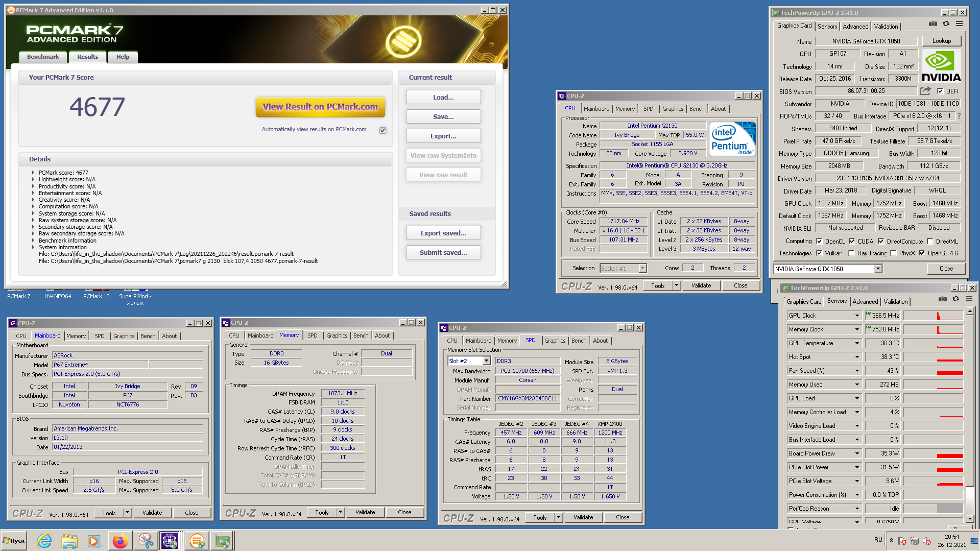Screen dimensions: 980x551
Task: Click the PCMark 7 title bar icon
Action: point(11,10)
